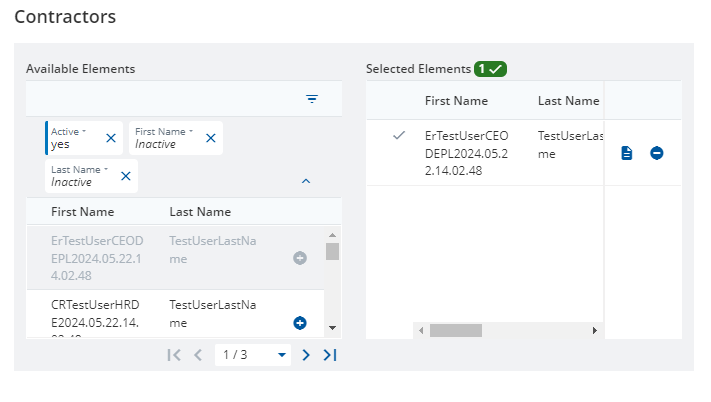
Task: Sort Selected Elements by First Name header
Action: (456, 101)
